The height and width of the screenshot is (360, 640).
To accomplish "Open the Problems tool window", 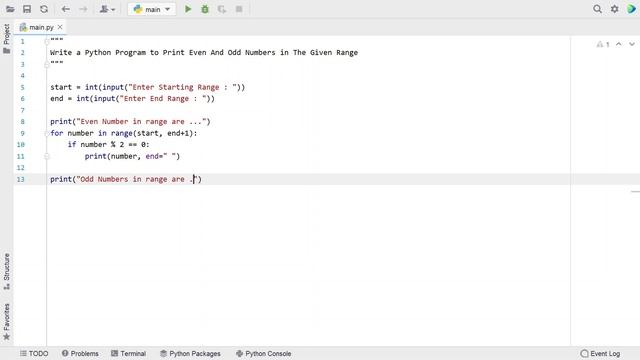I will point(80,353).
